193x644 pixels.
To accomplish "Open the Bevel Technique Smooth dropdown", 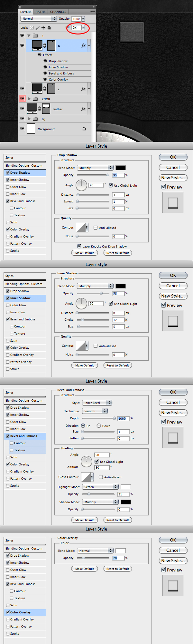I will coord(95,411).
